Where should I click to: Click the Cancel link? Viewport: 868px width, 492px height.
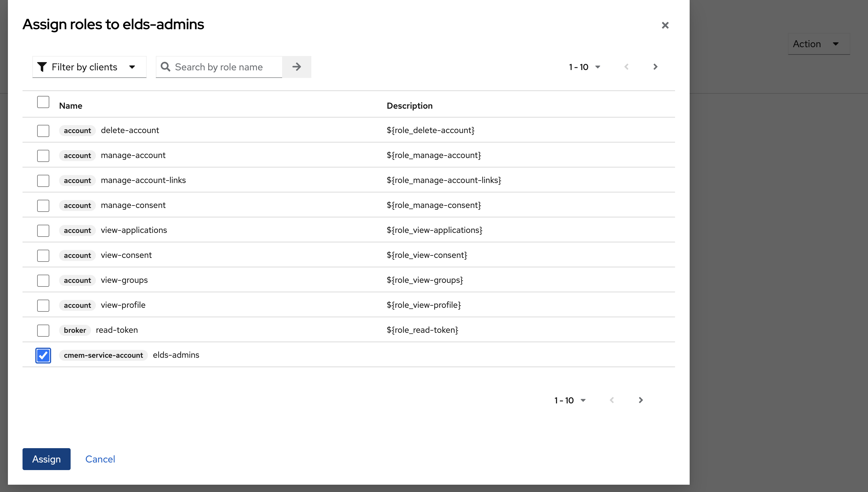tap(100, 459)
